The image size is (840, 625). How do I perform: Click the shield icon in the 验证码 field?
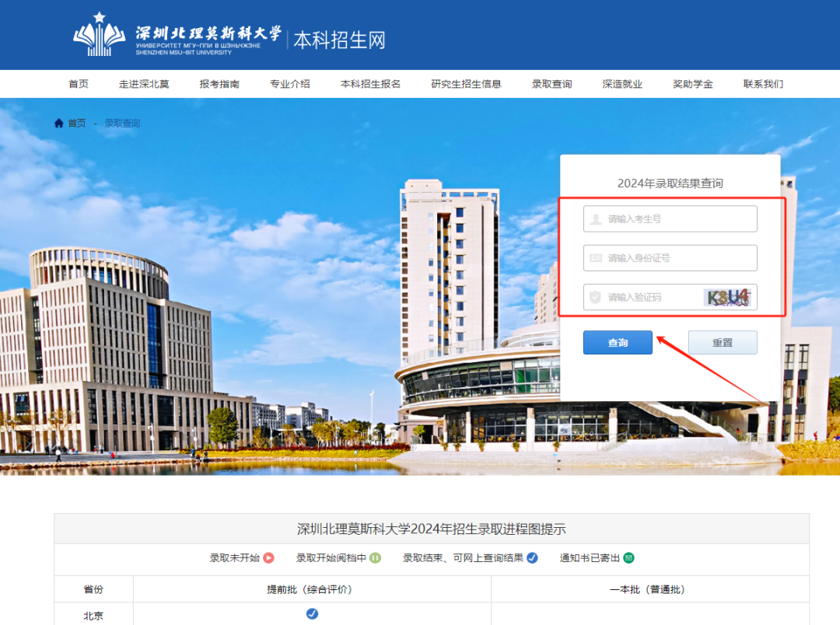pos(595,297)
